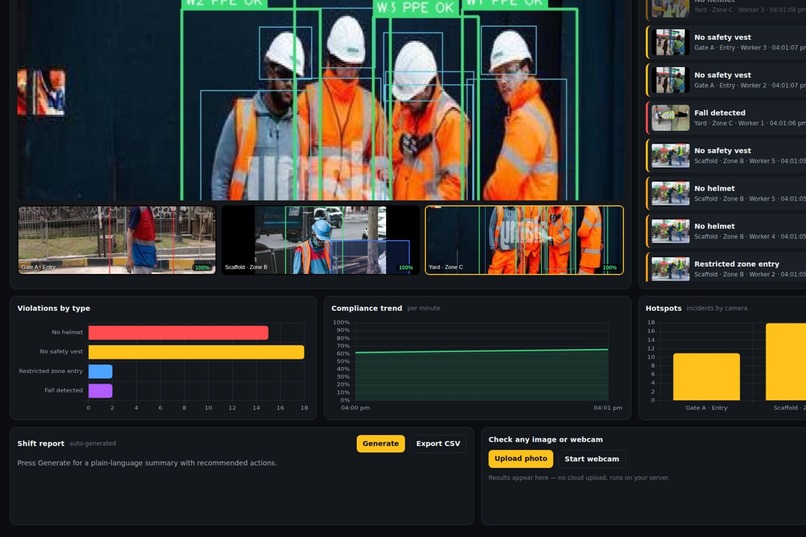
Task: Click the No helmet axis label in violations chart
Action: pos(67,332)
